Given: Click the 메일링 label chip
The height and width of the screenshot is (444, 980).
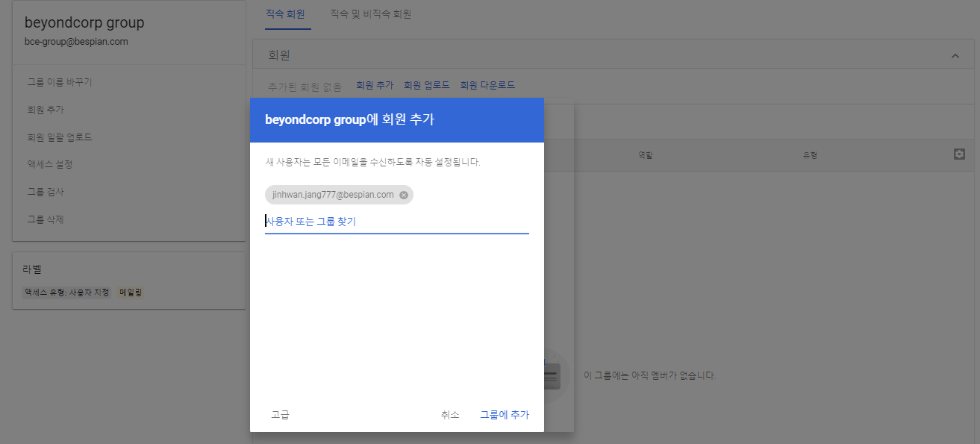Looking at the screenshot, I should pos(131,293).
